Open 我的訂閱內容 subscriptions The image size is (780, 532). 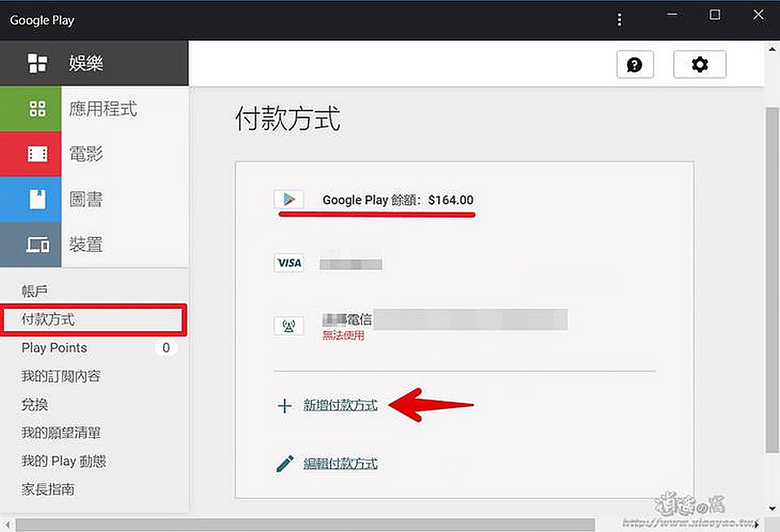click(61, 377)
